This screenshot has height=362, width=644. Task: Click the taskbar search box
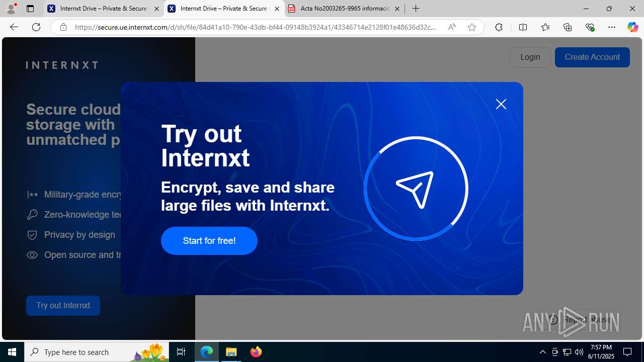tap(97, 352)
